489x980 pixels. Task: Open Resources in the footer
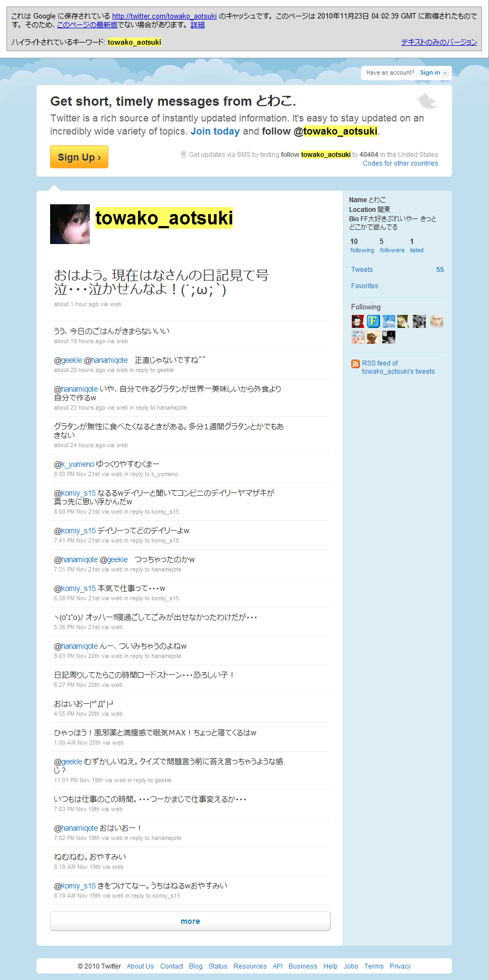click(250, 966)
